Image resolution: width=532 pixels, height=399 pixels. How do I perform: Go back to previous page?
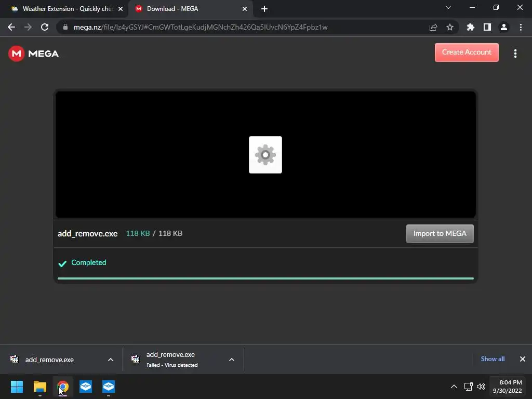11,27
